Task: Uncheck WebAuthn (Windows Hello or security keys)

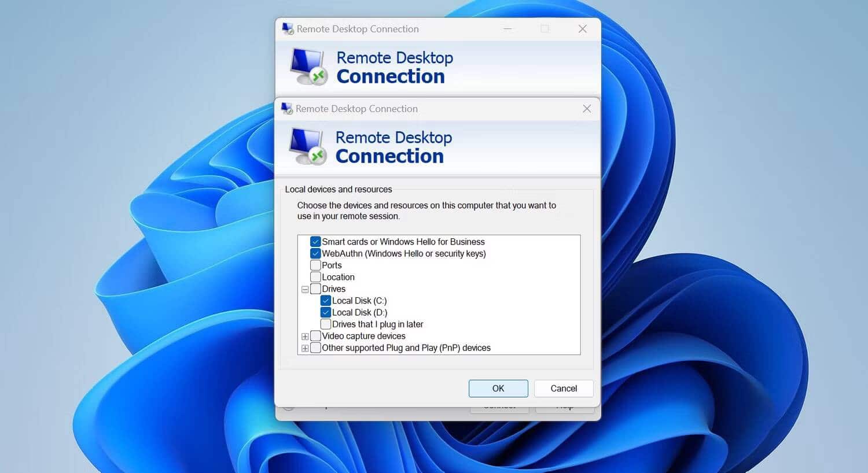Action: [315, 253]
